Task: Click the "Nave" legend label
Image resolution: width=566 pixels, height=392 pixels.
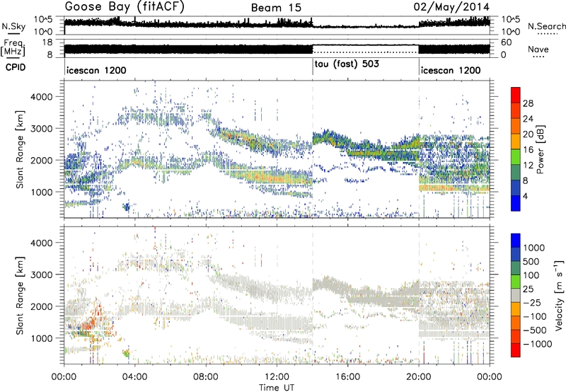Action: point(538,49)
